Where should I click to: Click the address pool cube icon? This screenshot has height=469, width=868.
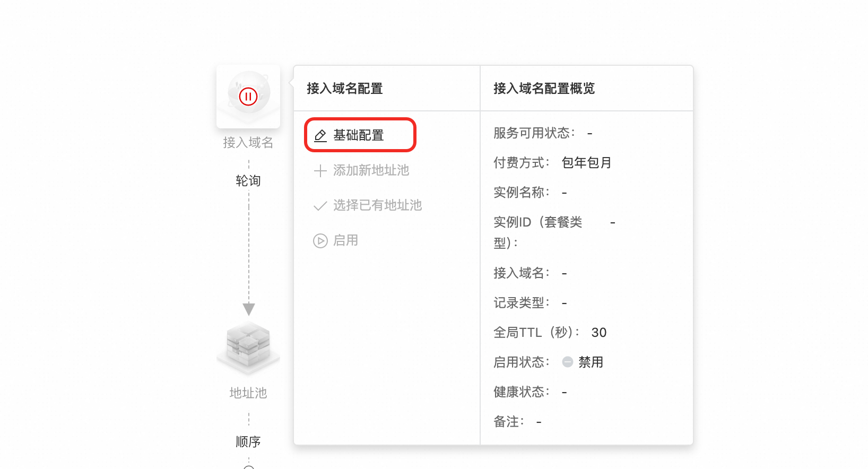[x=248, y=345]
